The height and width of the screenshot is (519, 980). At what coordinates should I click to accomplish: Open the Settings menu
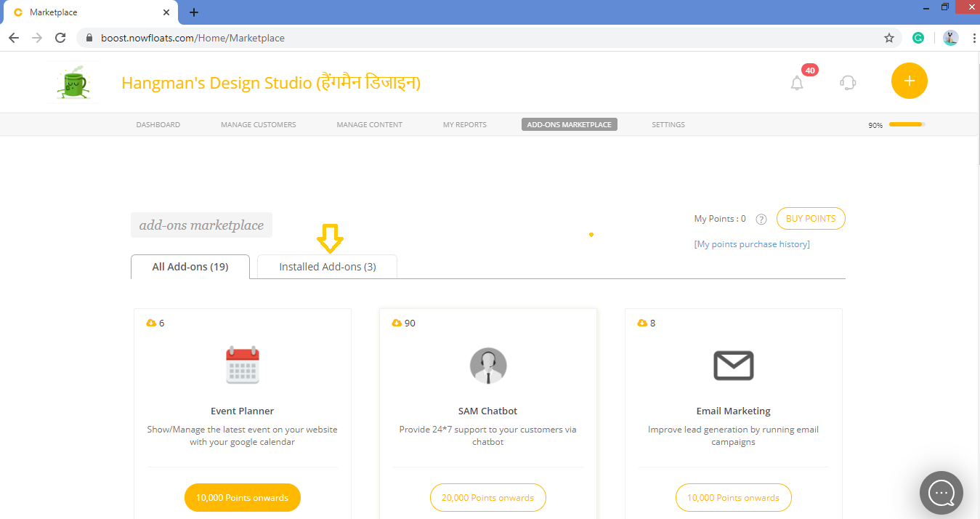click(x=668, y=124)
